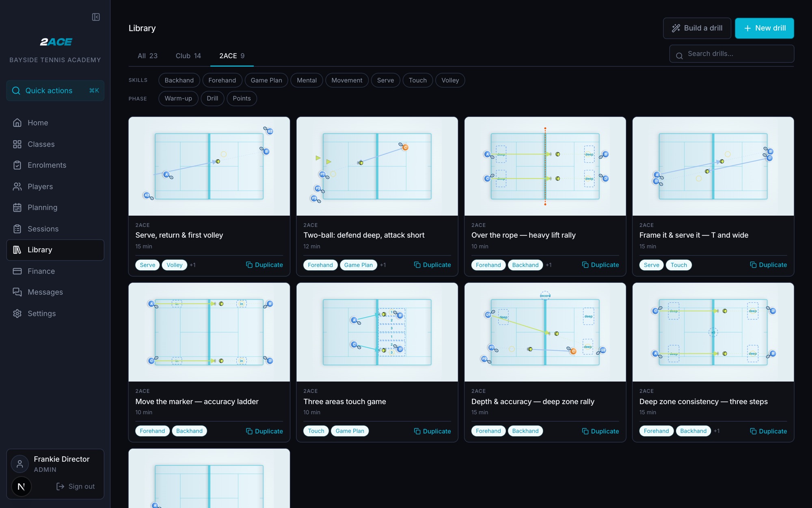Toggle the Game Plan skill filter
The width and height of the screenshot is (812, 508).
266,80
